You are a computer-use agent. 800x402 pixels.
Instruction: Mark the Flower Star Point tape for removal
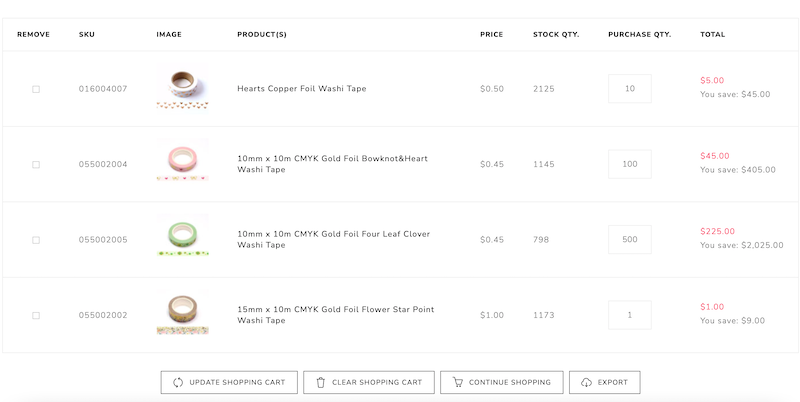point(36,316)
